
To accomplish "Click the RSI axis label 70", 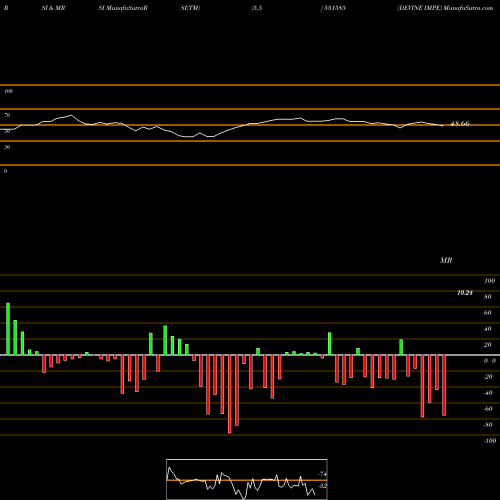I will click(x=7, y=115).
